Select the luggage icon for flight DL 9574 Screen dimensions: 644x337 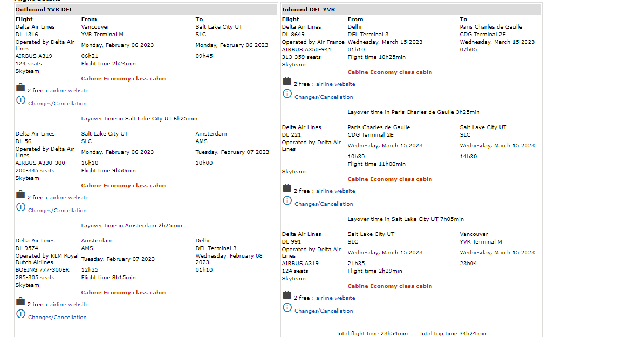tap(20, 301)
